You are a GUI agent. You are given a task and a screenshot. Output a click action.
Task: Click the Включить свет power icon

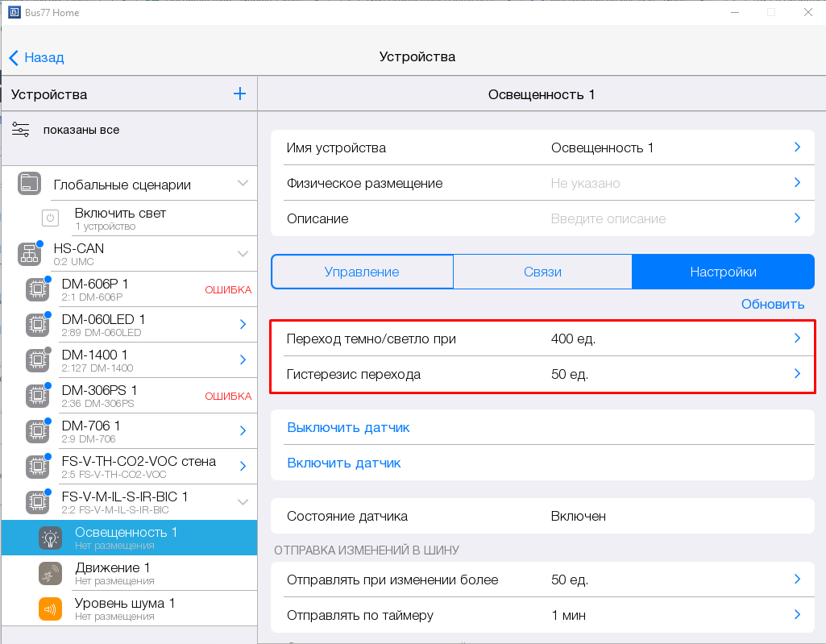coord(50,218)
